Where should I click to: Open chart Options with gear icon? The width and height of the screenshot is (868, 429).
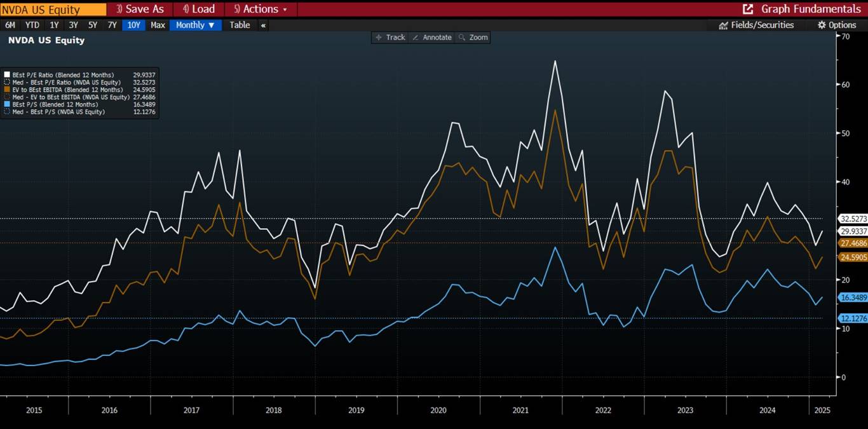[837, 25]
